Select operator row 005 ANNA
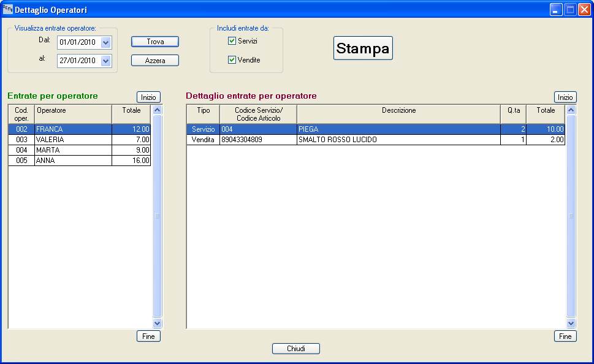 pyautogui.click(x=80, y=160)
